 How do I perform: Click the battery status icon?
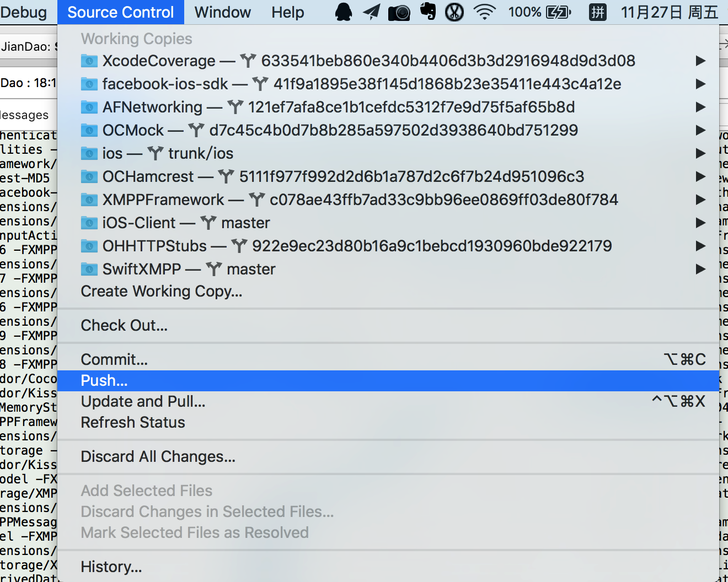558,12
